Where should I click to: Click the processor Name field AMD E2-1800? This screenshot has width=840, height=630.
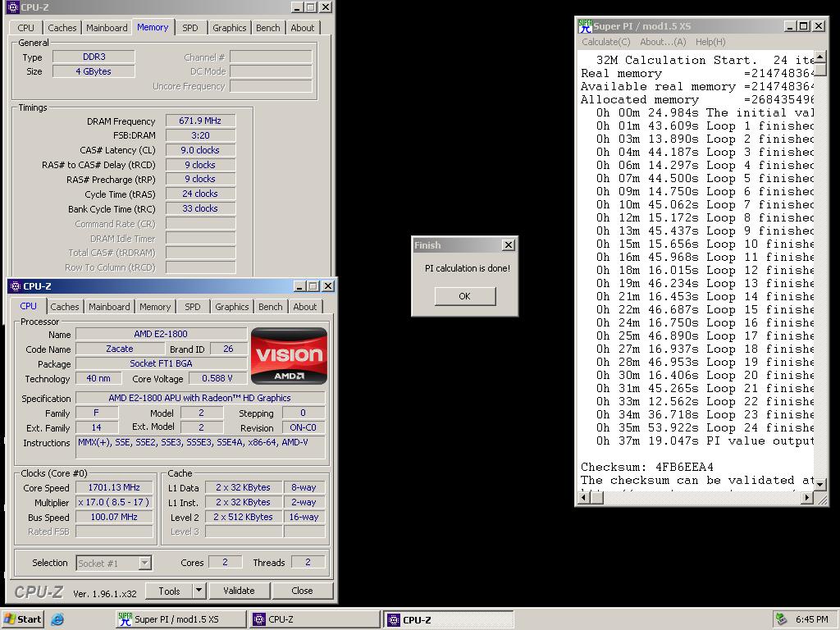click(x=161, y=335)
